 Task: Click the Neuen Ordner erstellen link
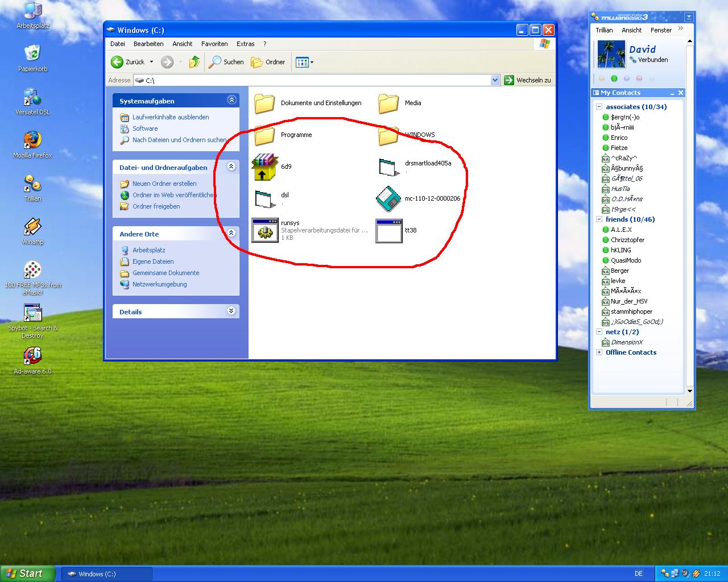click(x=164, y=184)
